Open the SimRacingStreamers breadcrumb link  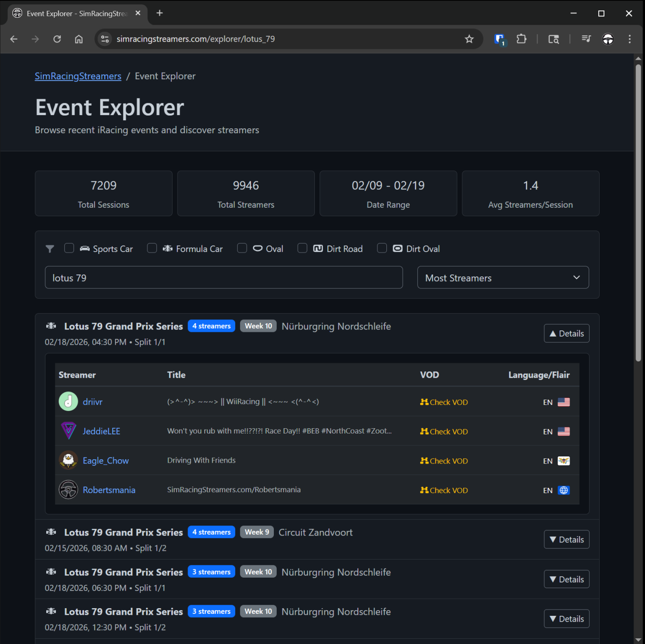pyautogui.click(x=78, y=76)
